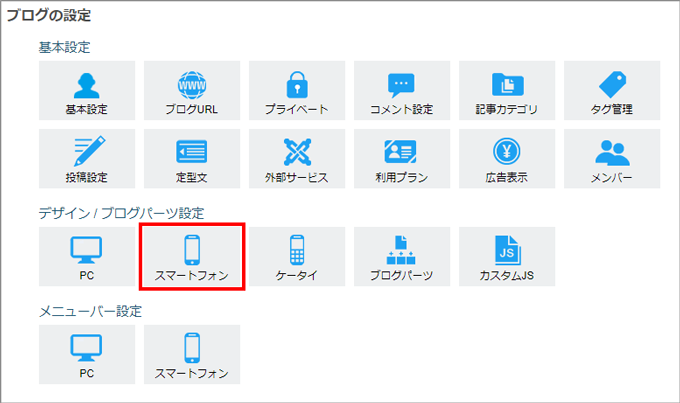
Task: Open the 投稿設定 pencil tile
Action: click(87, 158)
